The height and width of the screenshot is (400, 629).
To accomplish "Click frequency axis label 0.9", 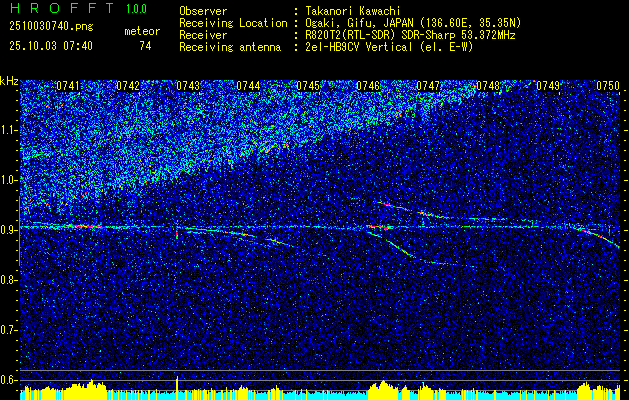I will tap(9, 230).
